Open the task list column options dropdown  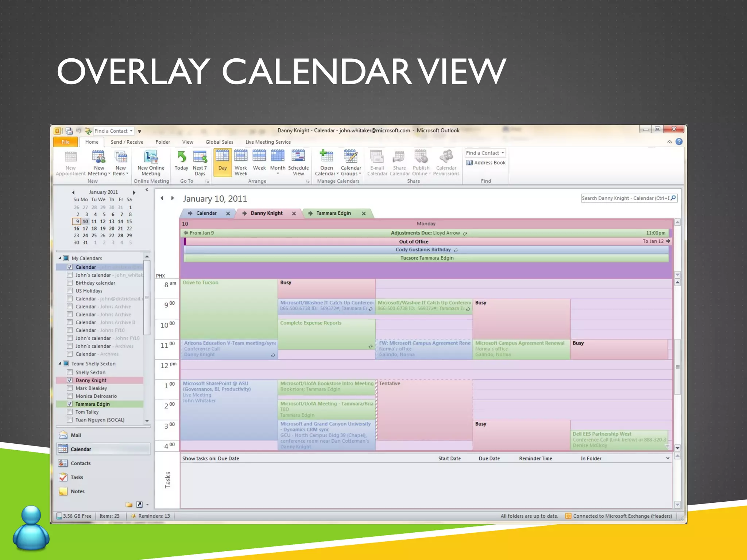(667, 458)
